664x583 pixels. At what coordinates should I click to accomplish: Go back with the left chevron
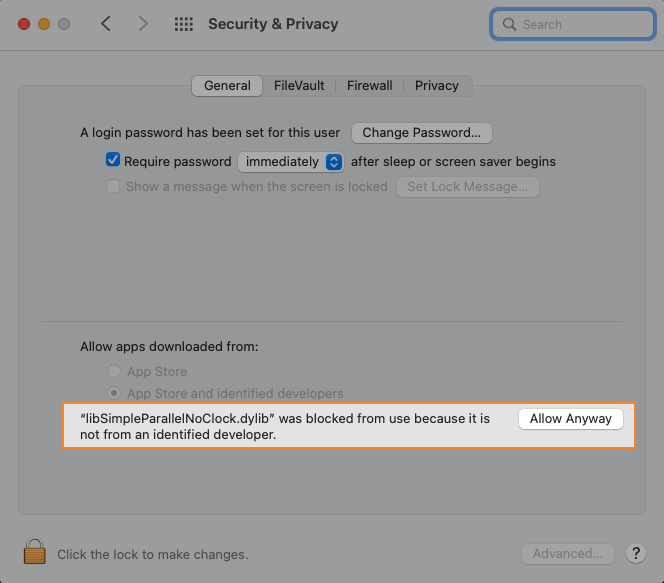[x=106, y=24]
